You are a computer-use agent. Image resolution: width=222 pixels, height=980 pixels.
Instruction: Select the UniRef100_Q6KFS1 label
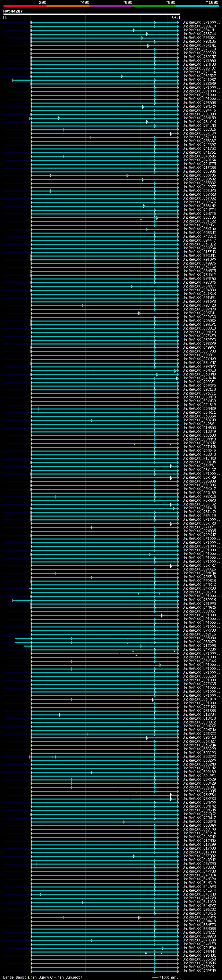coord(199,466)
